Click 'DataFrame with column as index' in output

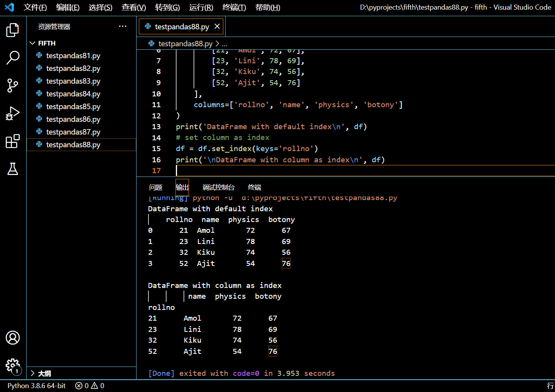pyautogui.click(x=215, y=285)
